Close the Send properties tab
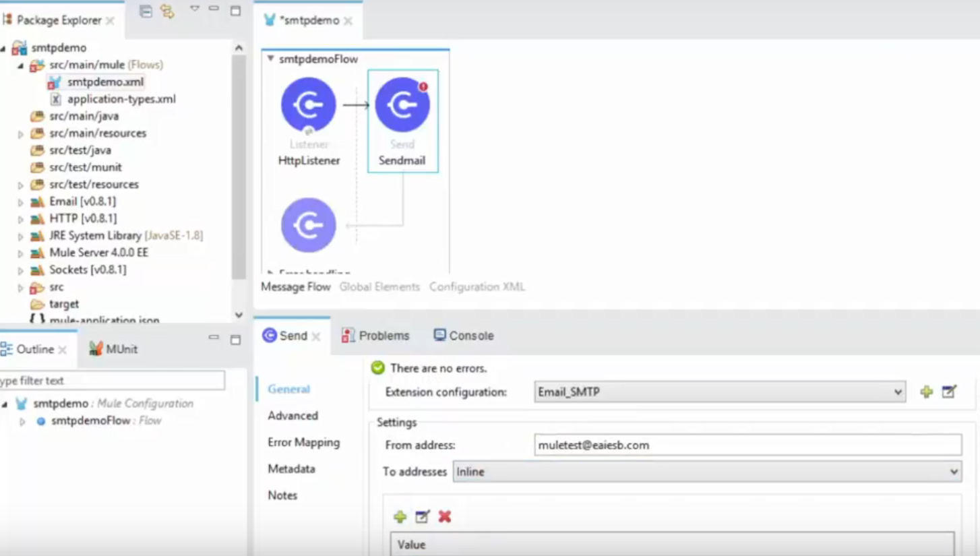The width and height of the screenshot is (980, 556). [316, 336]
